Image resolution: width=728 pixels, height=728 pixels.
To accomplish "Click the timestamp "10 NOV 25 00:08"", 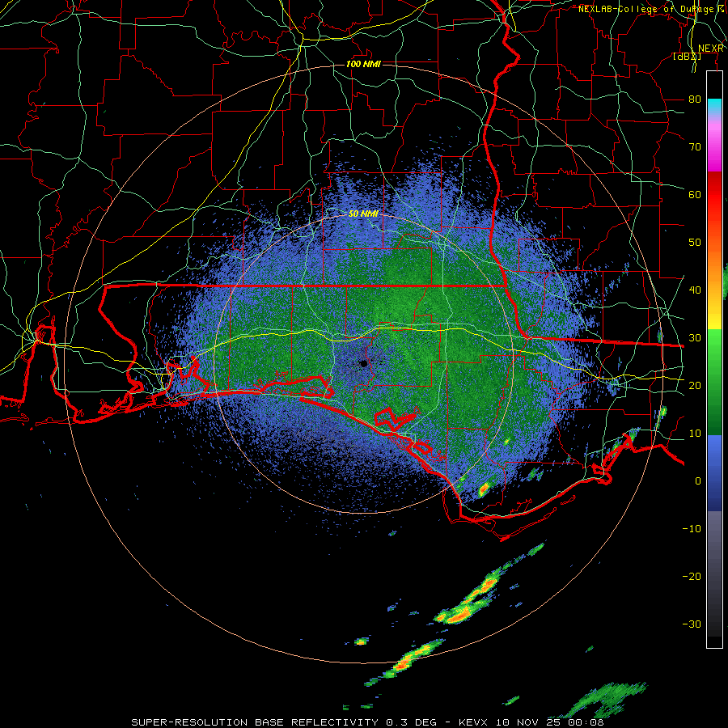I will point(550,722).
